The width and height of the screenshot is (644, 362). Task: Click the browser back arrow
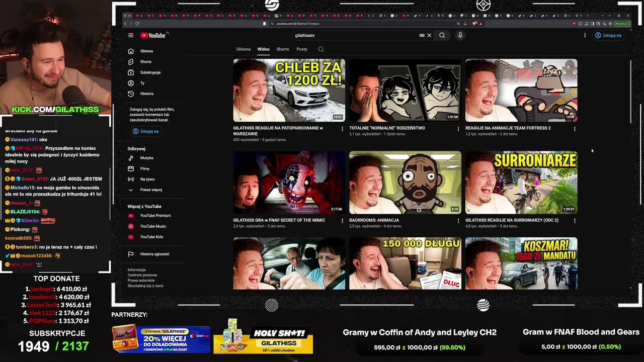tap(125, 24)
